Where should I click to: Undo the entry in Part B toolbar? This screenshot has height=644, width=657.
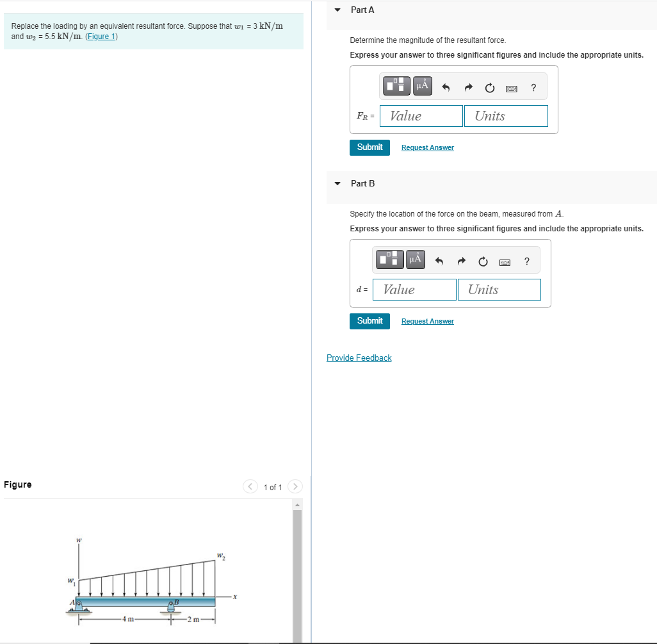click(439, 261)
